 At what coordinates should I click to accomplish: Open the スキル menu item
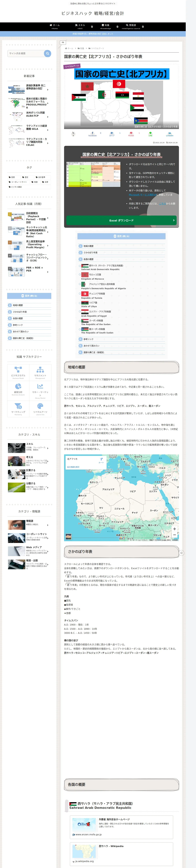coord(80,27)
